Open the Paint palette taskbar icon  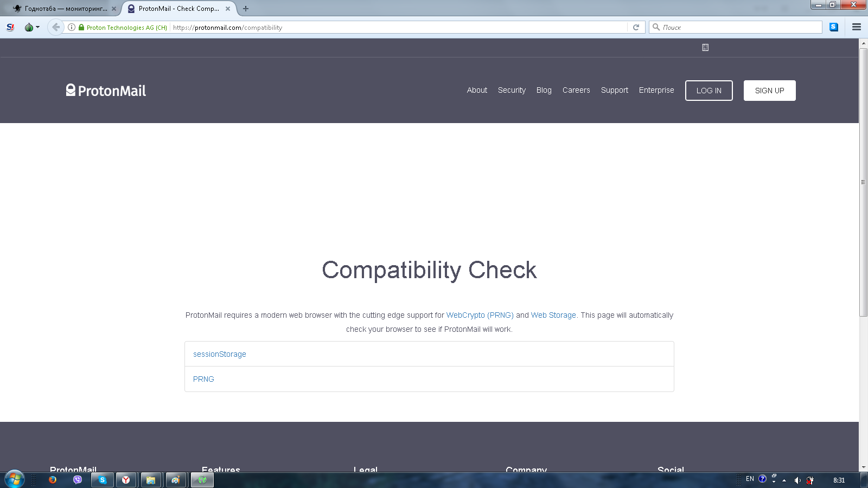pos(176,480)
